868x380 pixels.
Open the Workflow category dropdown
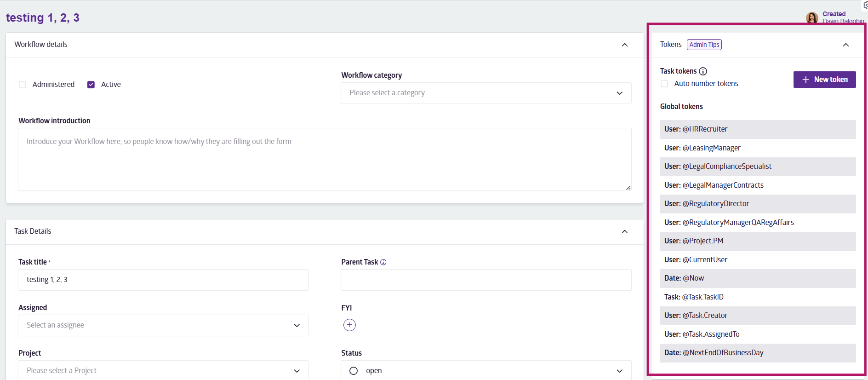pos(485,93)
